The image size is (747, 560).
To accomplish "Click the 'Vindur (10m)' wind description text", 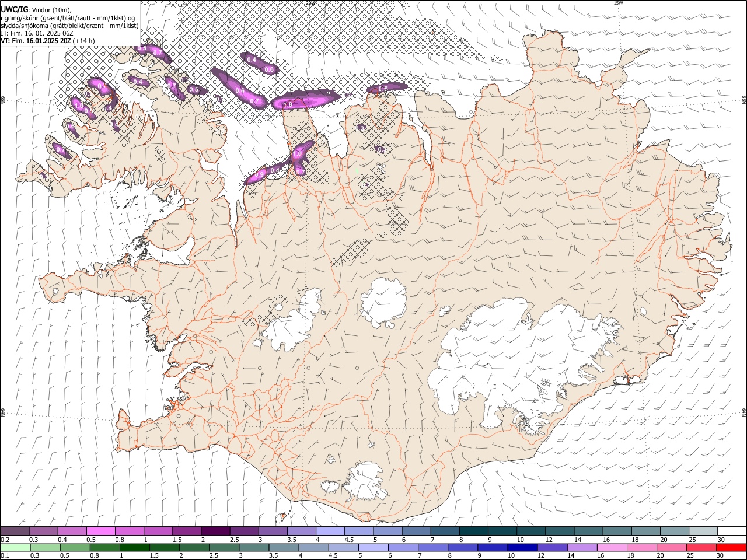I will [x=51, y=10].
